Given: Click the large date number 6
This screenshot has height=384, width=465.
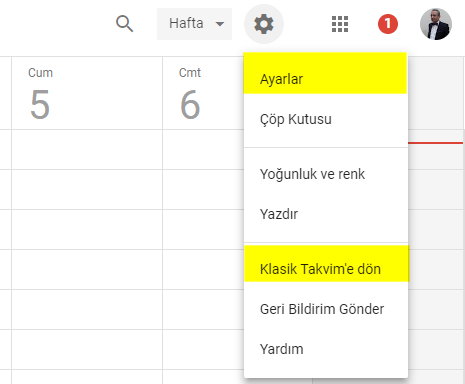Looking at the screenshot, I should [190, 104].
